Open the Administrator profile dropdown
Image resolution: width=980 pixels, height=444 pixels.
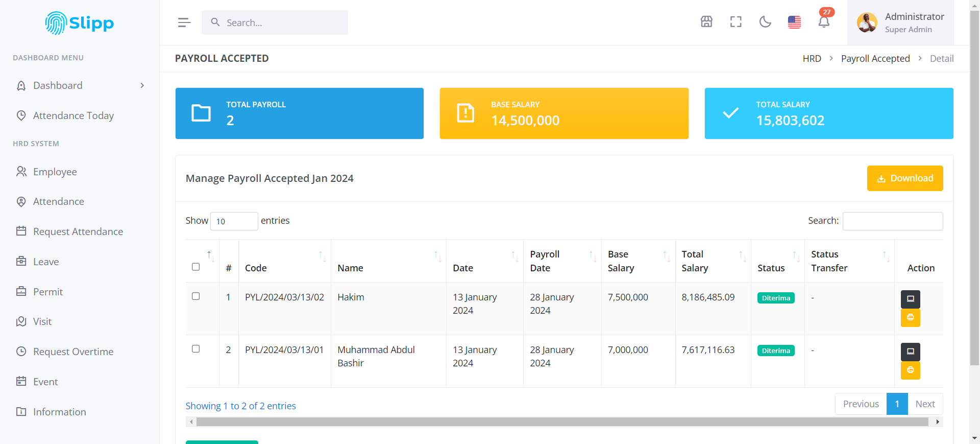click(900, 22)
